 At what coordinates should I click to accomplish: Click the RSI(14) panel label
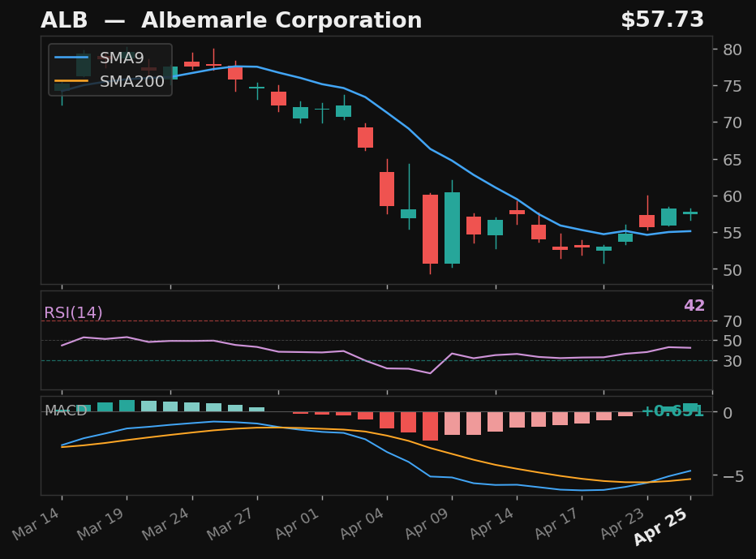(x=73, y=312)
